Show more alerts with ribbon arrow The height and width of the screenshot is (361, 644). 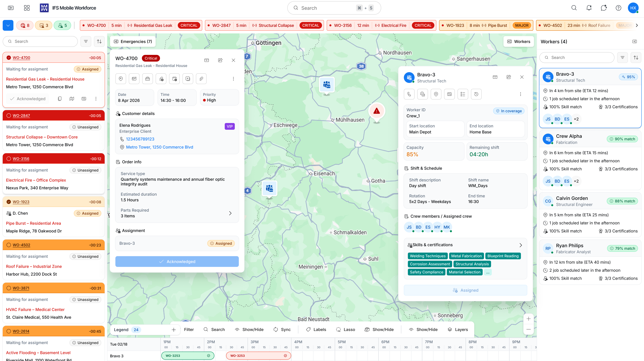click(637, 26)
